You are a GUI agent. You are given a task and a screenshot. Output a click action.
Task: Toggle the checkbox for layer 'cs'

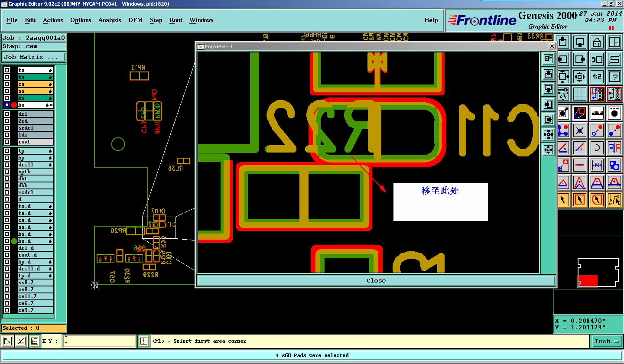(x=7, y=84)
